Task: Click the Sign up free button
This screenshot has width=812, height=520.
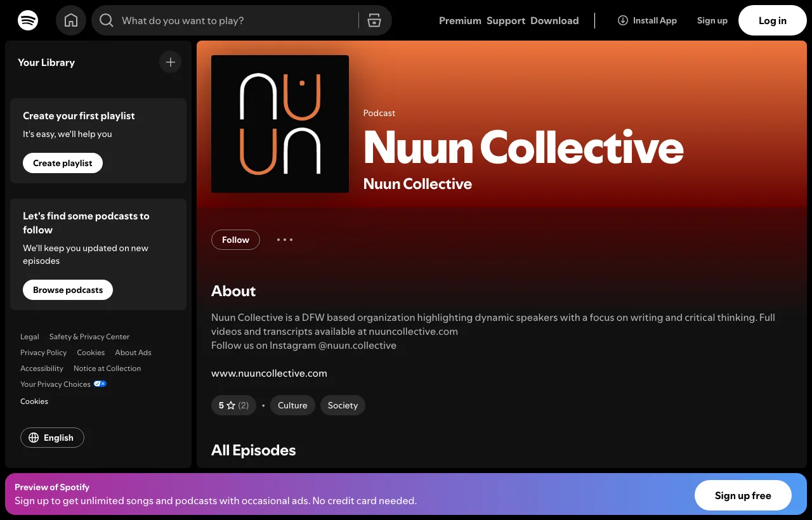Action: (743, 495)
